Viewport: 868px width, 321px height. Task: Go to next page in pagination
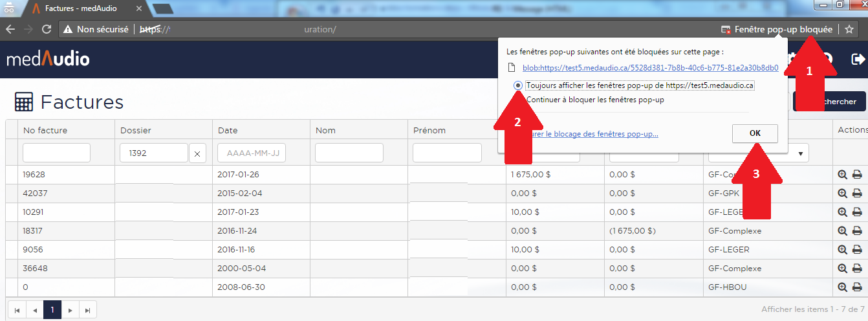(x=71, y=310)
